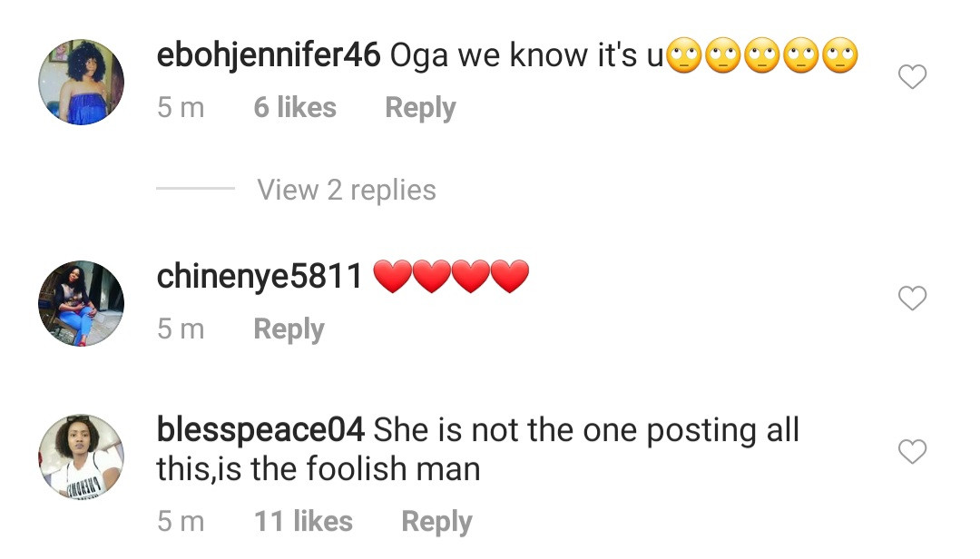Viewport: 980px width, 559px height.
Task: View the 6 likes on ebohjennifer46's comment
Action: pos(295,108)
